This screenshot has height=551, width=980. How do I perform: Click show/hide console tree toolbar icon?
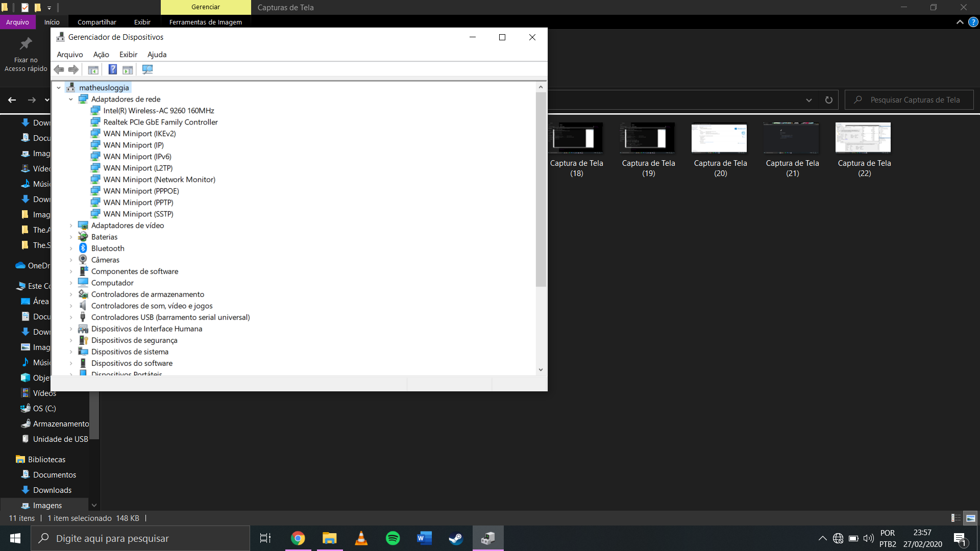pyautogui.click(x=93, y=70)
